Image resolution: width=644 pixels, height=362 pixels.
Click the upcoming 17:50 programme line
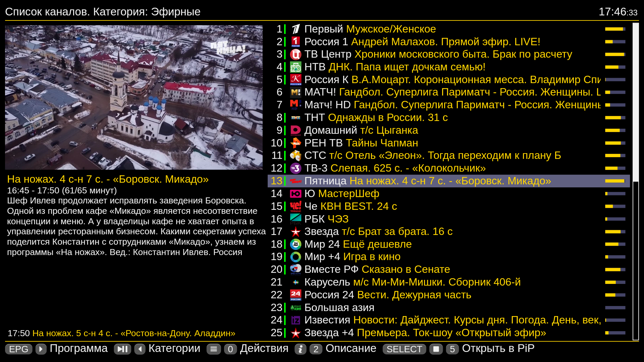(x=121, y=334)
